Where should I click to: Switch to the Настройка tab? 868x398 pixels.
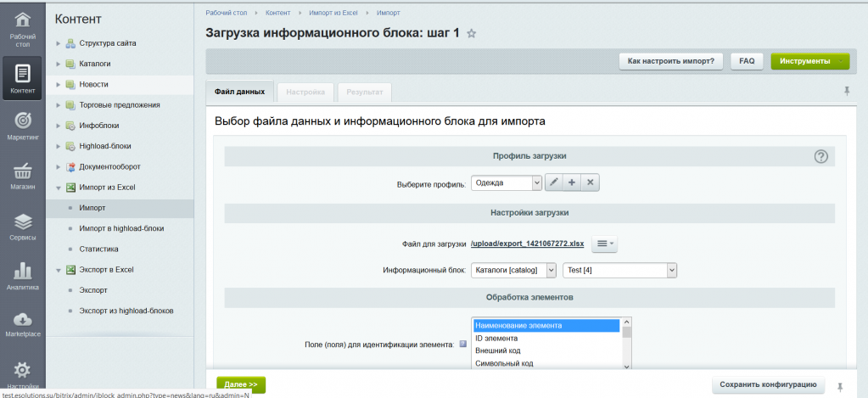point(305,92)
